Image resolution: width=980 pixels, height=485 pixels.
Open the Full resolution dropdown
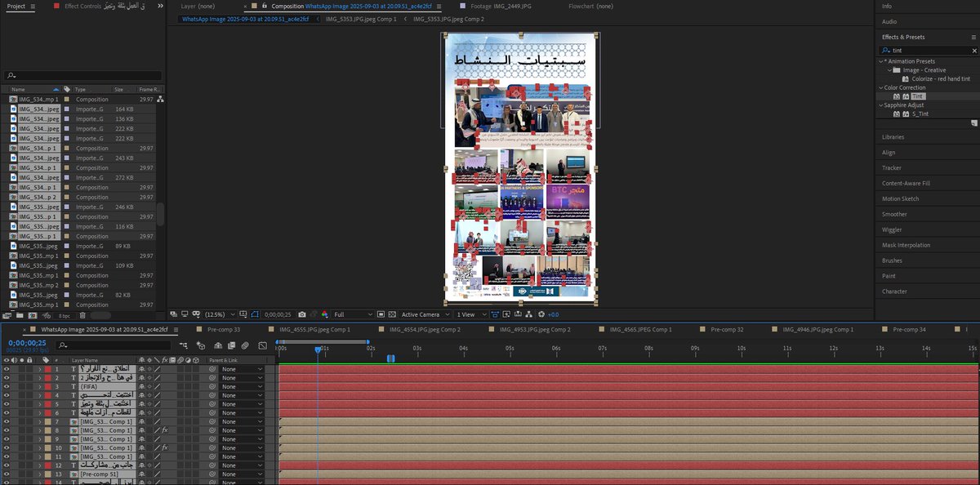[x=353, y=314]
